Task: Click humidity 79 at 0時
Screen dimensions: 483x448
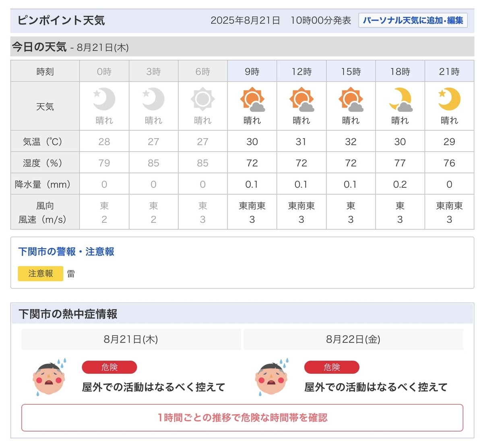Action: (x=104, y=163)
